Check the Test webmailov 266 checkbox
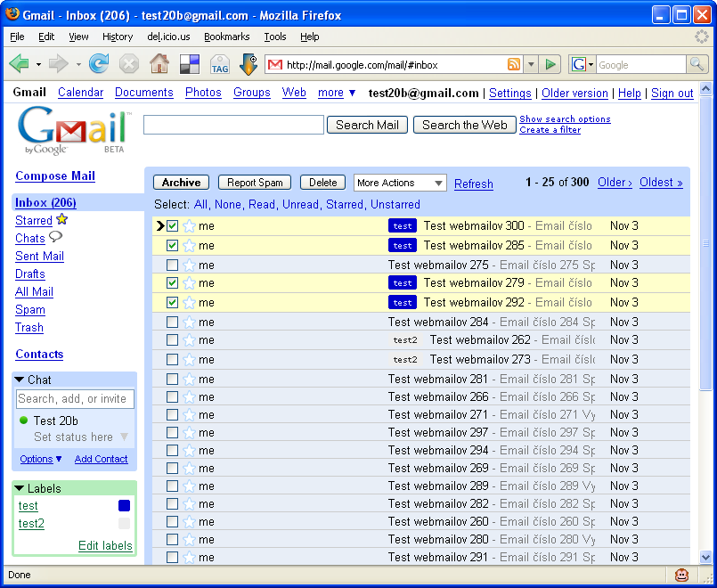The height and width of the screenshot is (588, 717). [172, 396]
